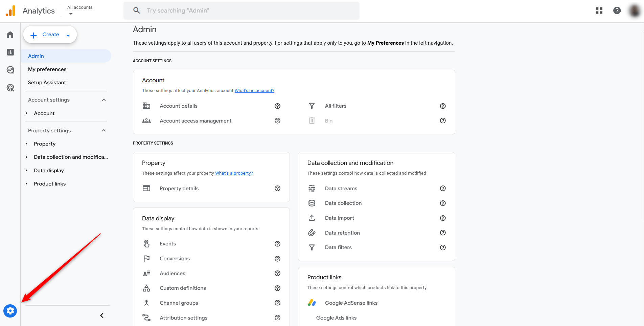The height and width of the screenshot is (326, 644).
Task: Collapse the Account settings section
Action: [x=103, y=100]
